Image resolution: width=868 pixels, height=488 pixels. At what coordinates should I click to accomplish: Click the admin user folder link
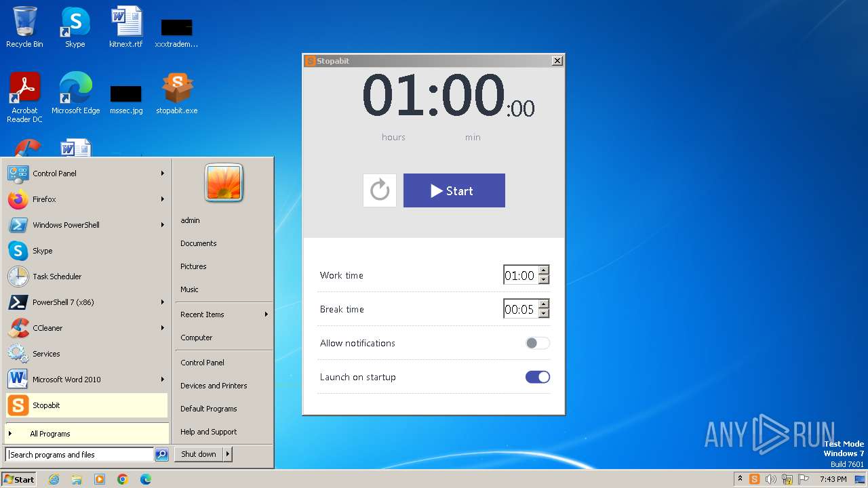click(190, 220)
